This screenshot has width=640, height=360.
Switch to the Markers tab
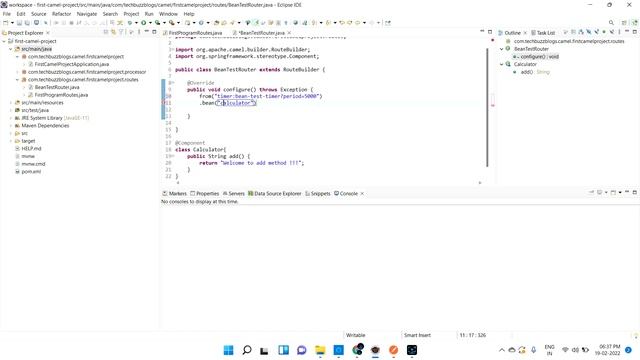(174, 193)
